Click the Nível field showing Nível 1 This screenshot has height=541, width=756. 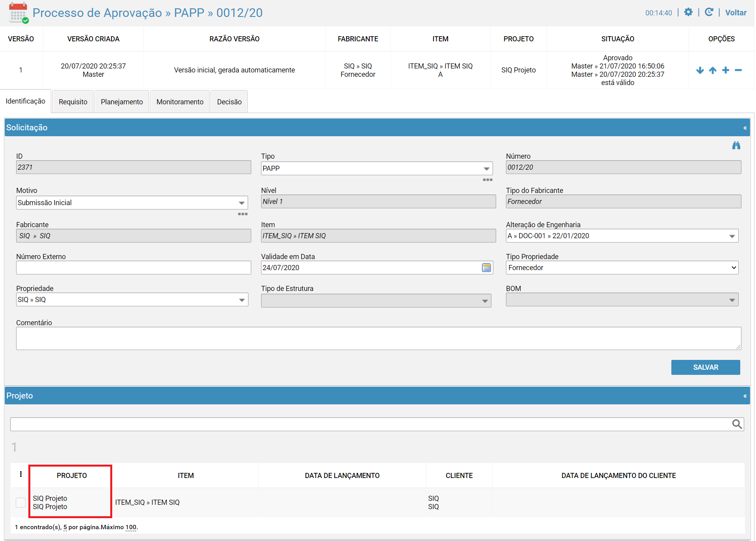[x=378, y=202]
